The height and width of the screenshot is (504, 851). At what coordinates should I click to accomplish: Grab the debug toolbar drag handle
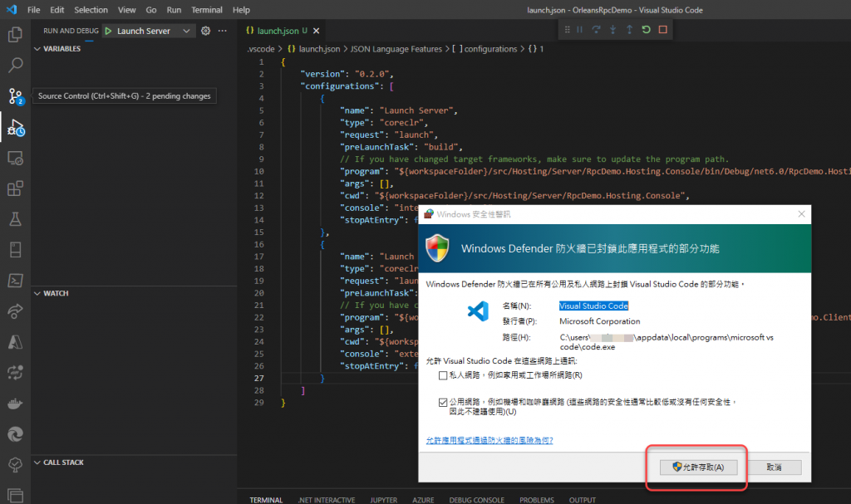567,30
